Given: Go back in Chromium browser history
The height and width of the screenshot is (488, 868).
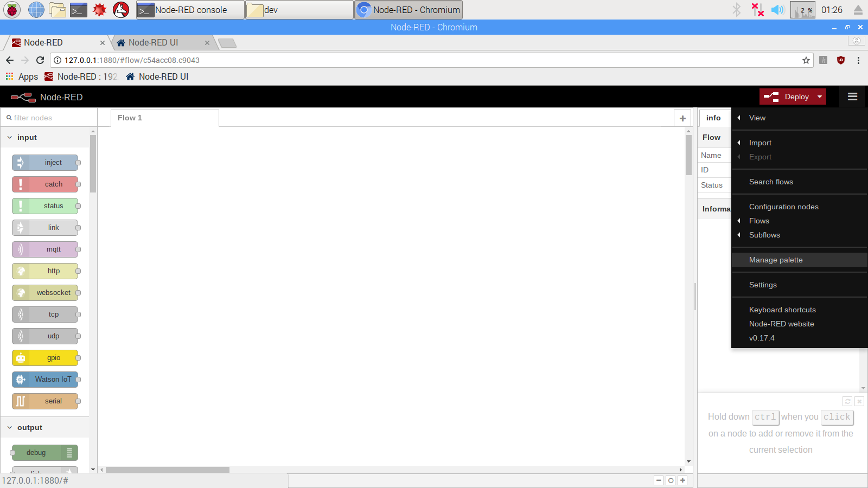Looking at the screenshot, I should point(10,60).
